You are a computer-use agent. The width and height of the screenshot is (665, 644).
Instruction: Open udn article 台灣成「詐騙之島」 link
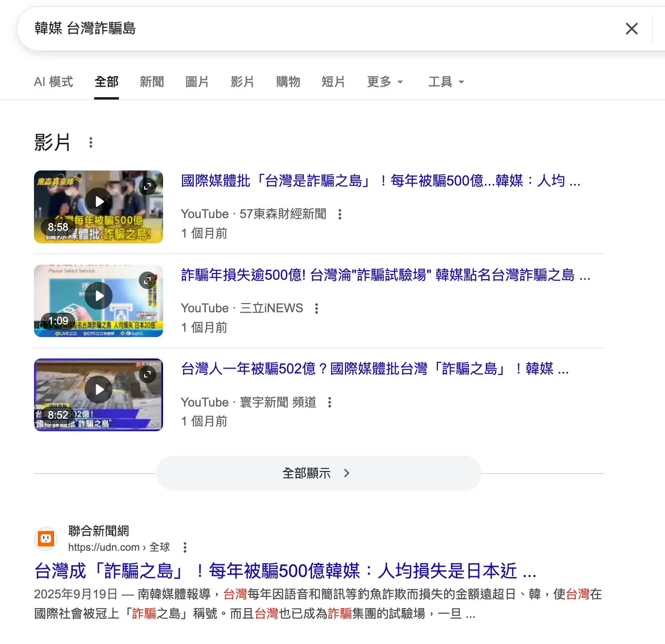tap(285, 571)
